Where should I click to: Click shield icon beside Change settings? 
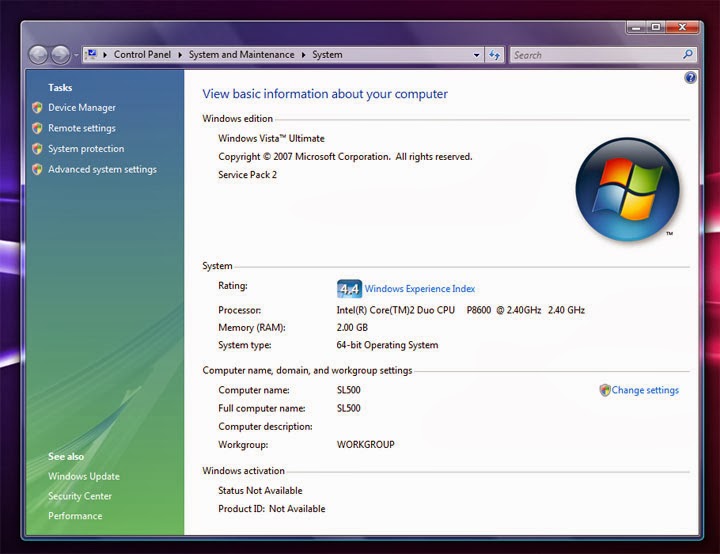coord(605,390)
